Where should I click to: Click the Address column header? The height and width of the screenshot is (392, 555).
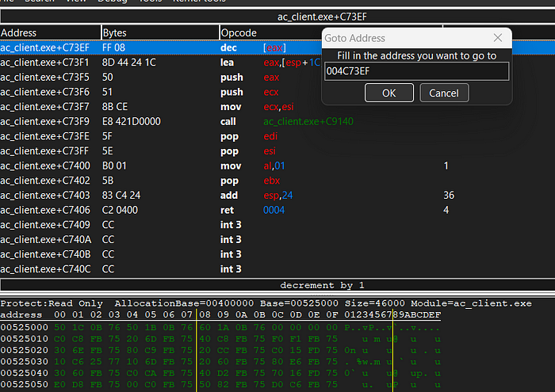(50, 33)
